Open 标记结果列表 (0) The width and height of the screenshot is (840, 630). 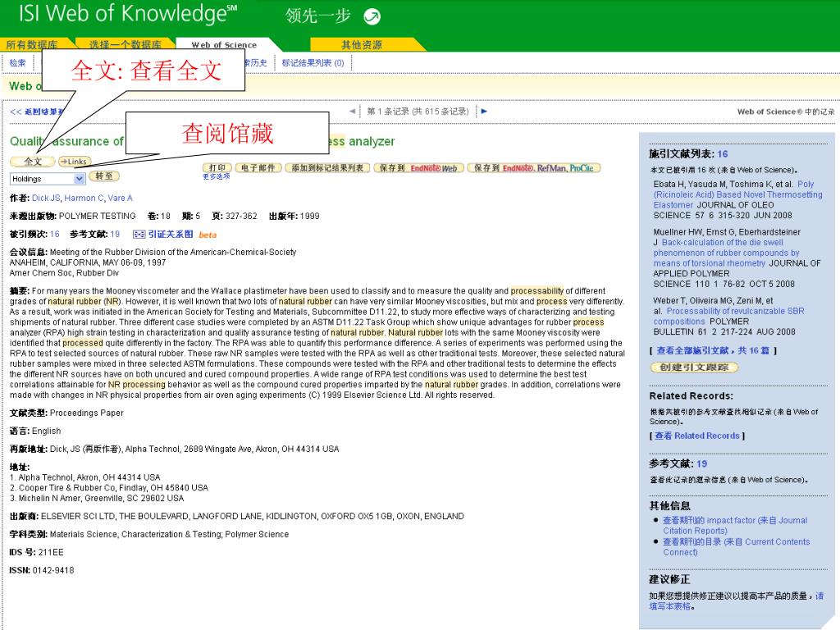[313, 62]
